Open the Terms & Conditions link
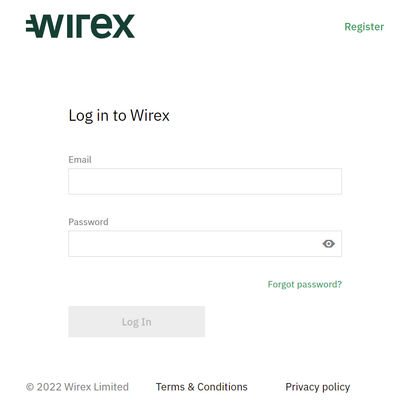The width and height of the screenshot is (409, 403). [x=202, y=387]
